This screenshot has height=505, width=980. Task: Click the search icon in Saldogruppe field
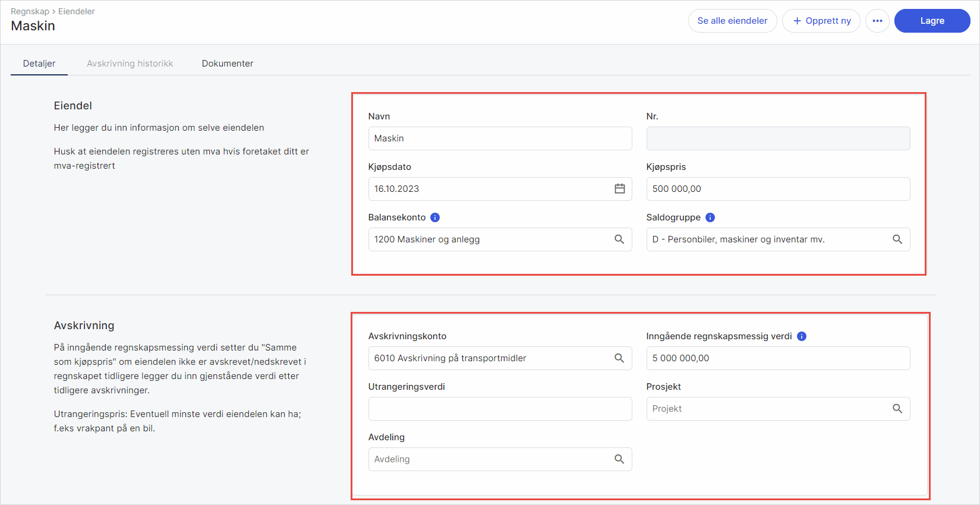click(897, 239)
